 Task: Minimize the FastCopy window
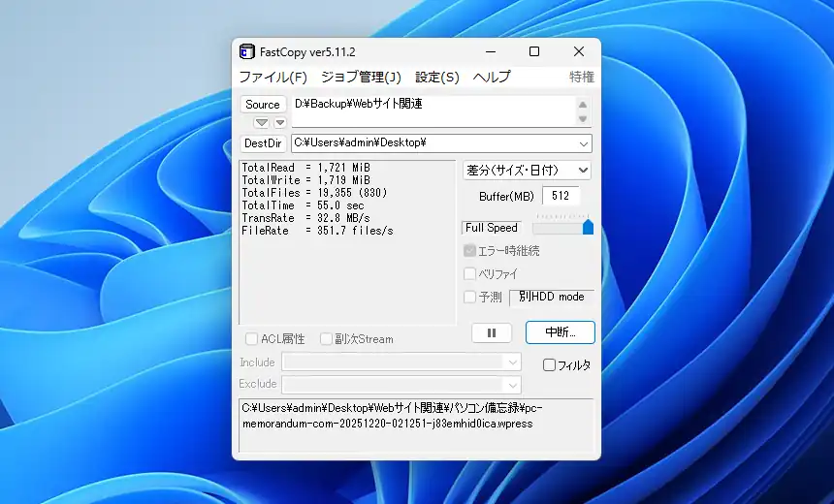(x=491, y=51)
